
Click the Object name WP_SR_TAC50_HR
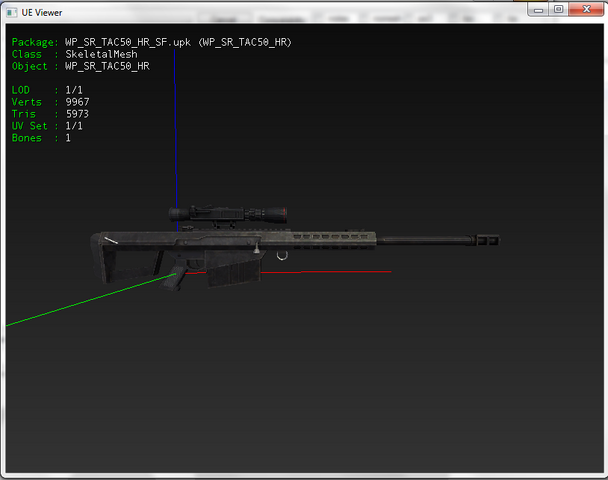pyautogui.click(x=107, y=66)
